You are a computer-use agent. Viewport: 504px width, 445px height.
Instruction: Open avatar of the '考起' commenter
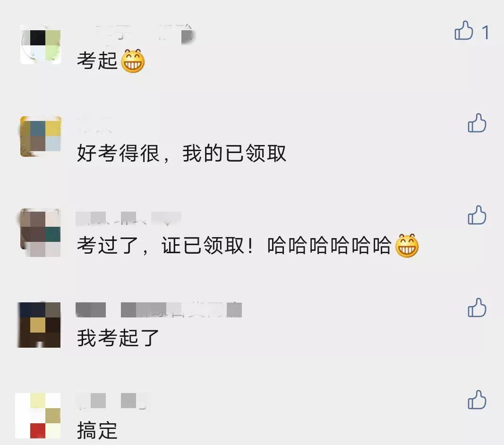coord(41,44)
